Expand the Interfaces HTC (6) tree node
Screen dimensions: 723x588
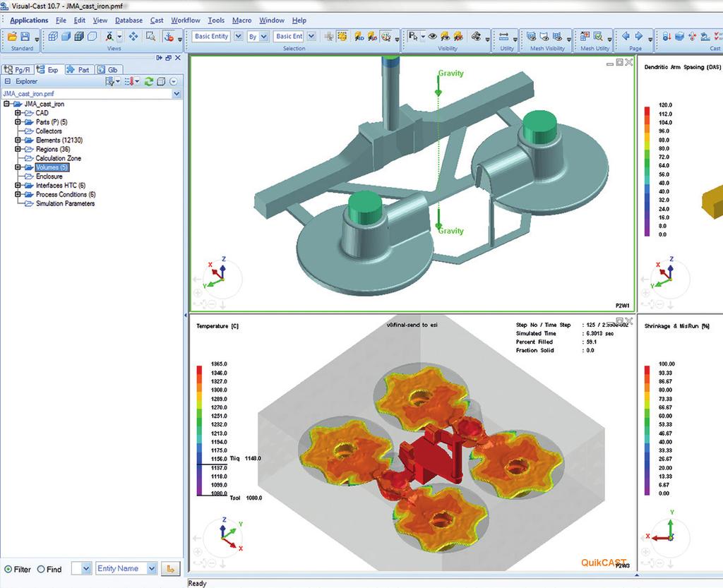(18, 185)
